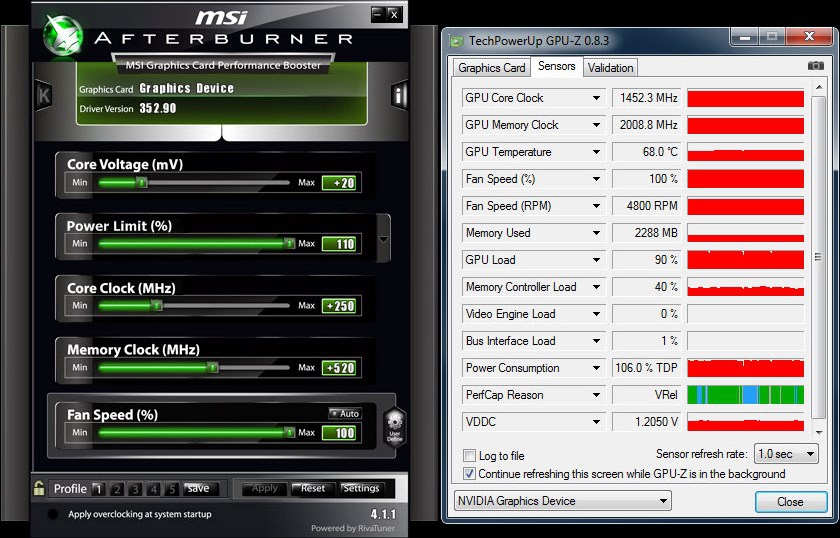
Task: Open the Memory Controller Load dropdown
Action: click(596, 287)
